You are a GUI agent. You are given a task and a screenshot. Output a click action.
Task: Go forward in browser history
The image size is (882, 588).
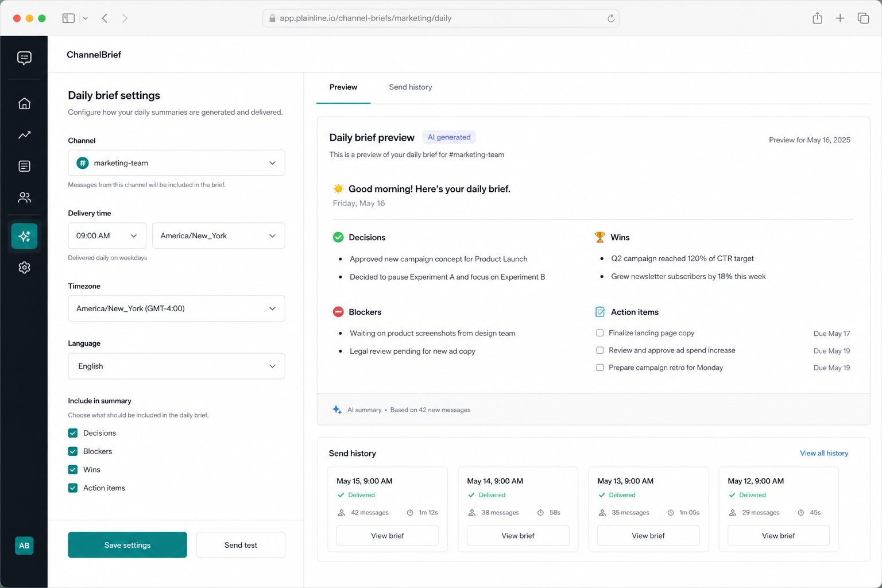(x=125, y=18)
